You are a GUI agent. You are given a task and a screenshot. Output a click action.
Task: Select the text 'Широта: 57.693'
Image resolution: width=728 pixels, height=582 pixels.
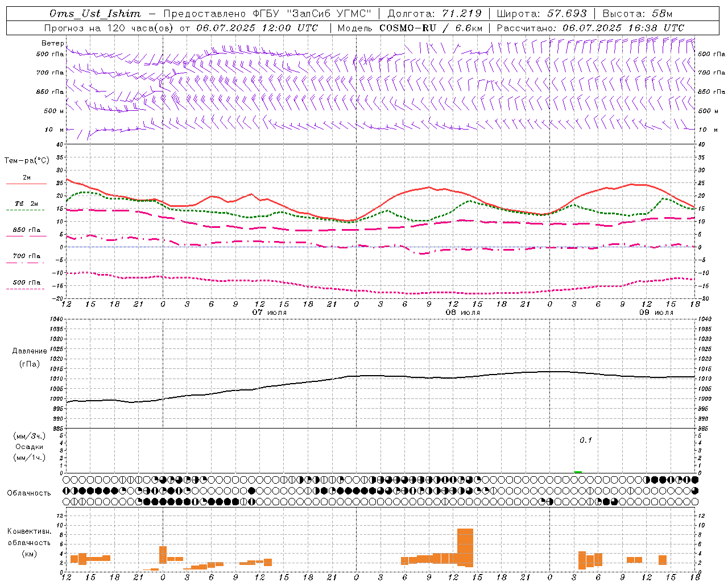(x=541, y=14)
